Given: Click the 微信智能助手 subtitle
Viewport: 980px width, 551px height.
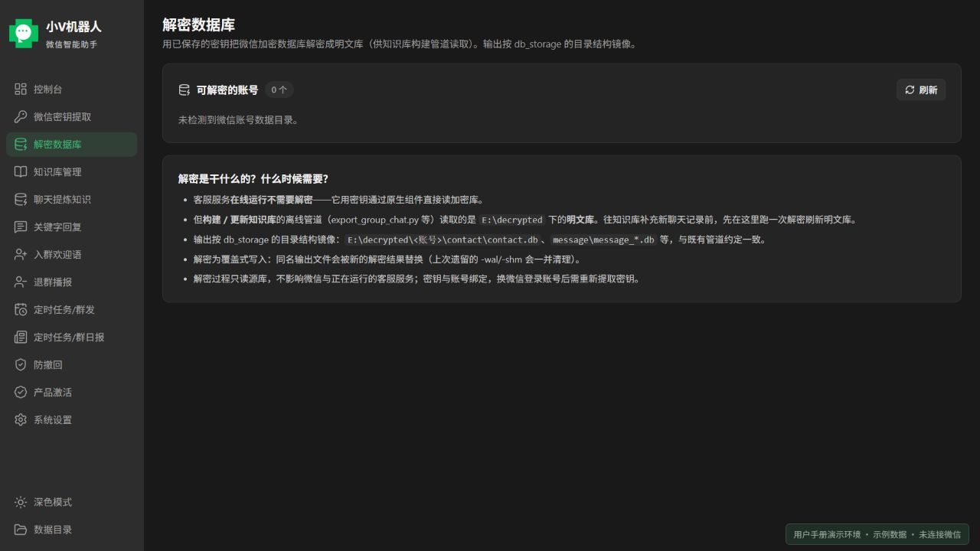Looking at the screenshot, I should point(71,44).
